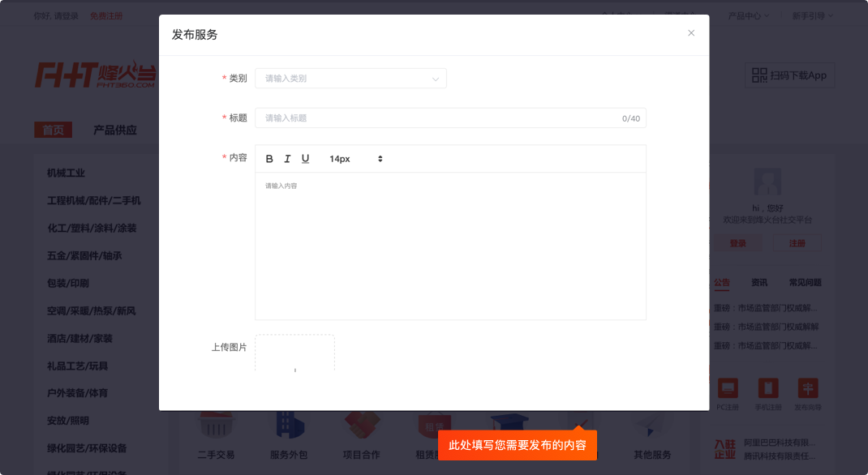The image size is (868, 475).
Task: Toggle bold formatting in the editor
Action: (269, 159)
